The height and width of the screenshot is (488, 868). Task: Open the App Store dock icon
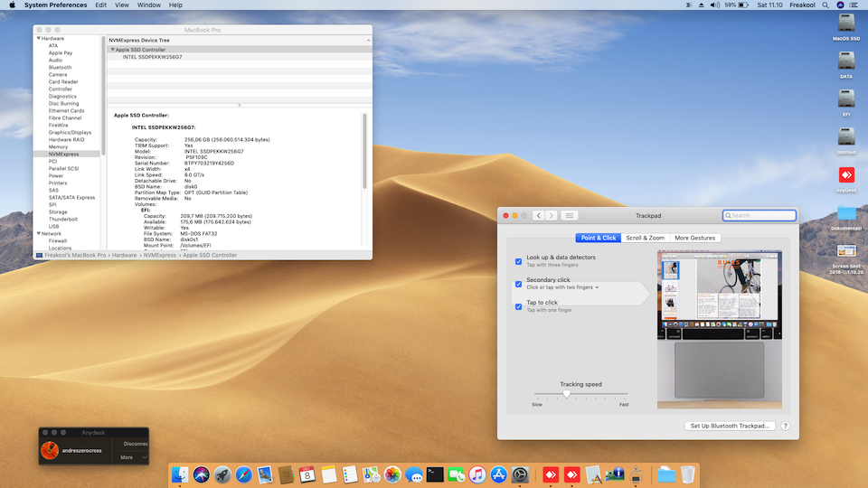pos(498,474)
